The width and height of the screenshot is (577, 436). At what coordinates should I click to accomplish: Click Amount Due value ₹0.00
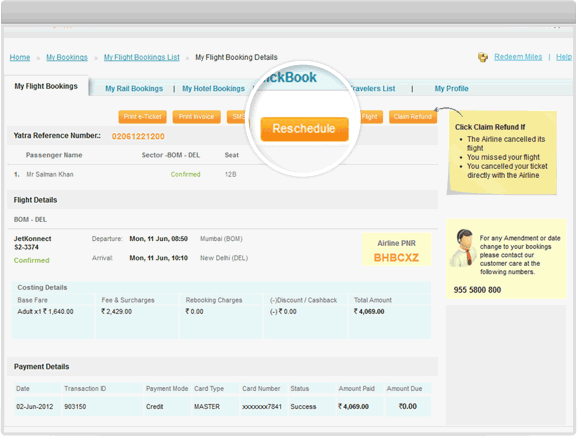point(408,407)
